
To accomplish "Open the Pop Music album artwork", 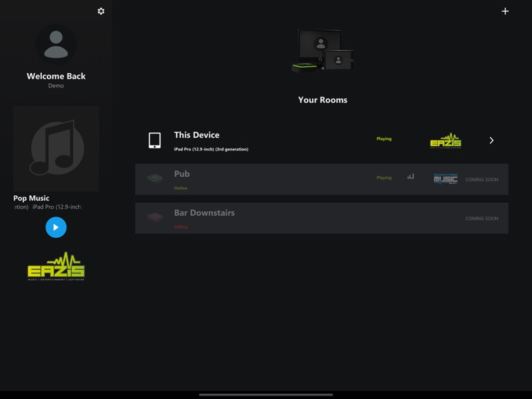I will pos(56,148).
